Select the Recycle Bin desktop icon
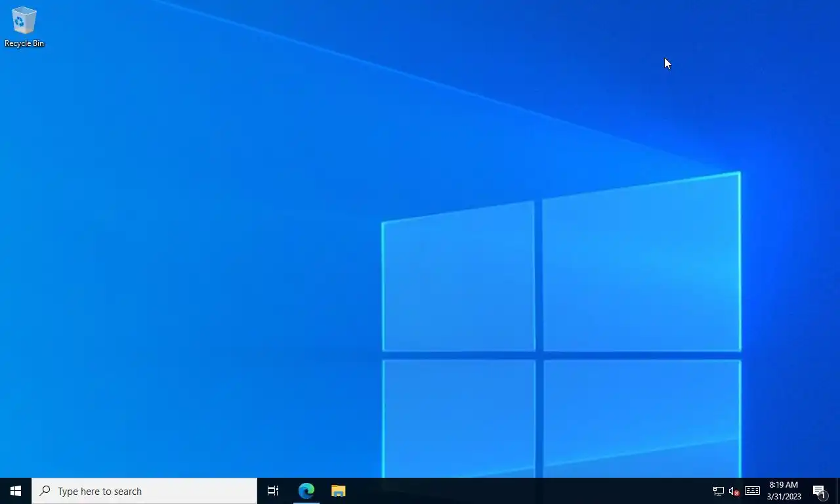 [24, 27]
